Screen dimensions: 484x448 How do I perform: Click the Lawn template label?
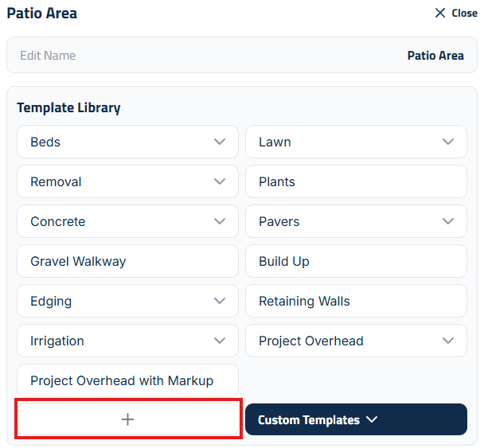[275, 142]
